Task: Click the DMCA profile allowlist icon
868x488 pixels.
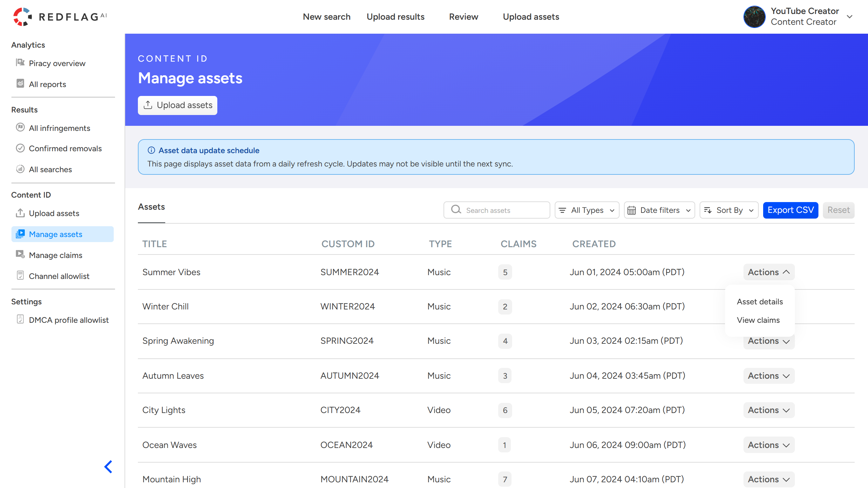Action: (20, 320)
